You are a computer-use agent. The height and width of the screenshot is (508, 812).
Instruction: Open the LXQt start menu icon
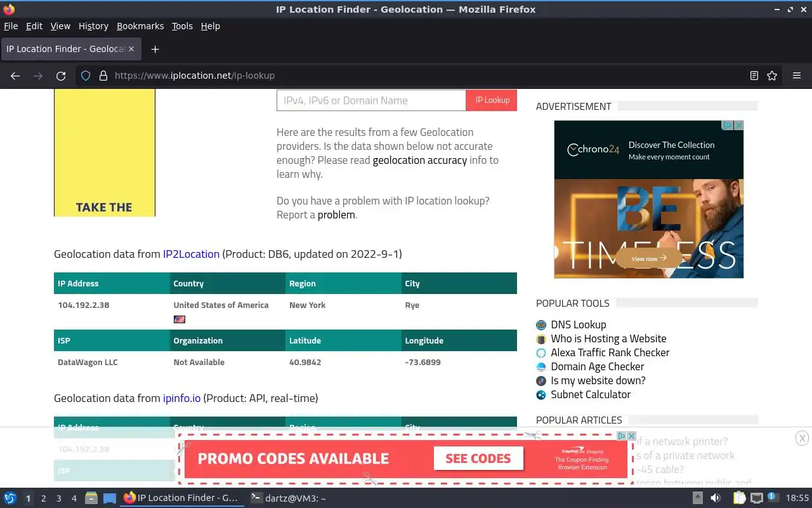pos(10,498)
